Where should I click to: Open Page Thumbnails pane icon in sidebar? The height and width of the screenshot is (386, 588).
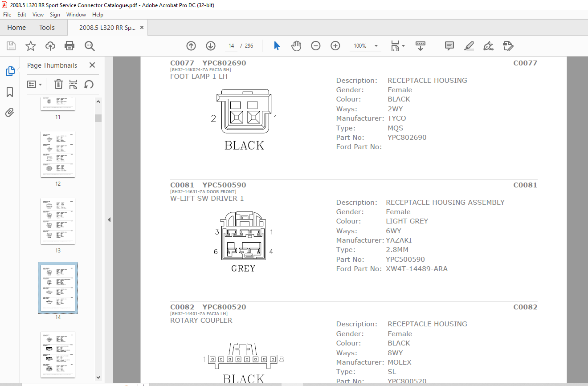(x=10, y=71)
